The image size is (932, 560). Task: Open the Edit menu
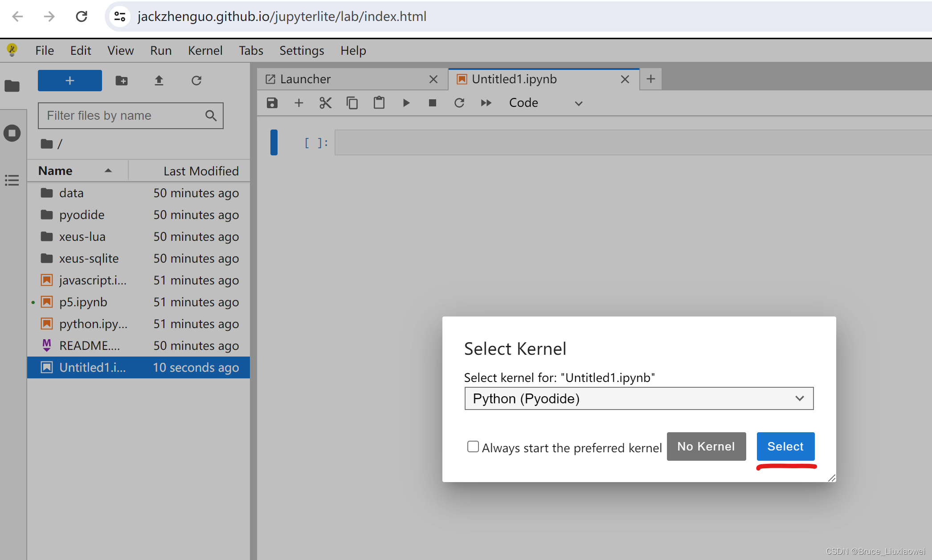tap(81, 50)
